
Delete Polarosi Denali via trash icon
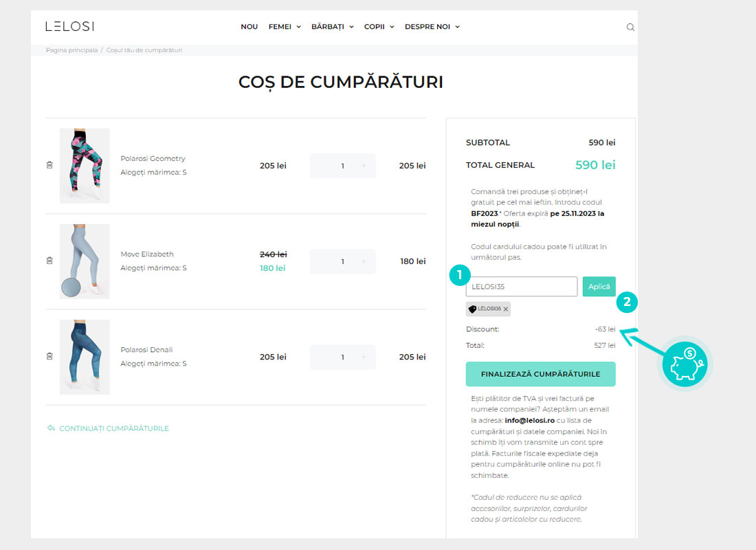click(x=49, y=356)
